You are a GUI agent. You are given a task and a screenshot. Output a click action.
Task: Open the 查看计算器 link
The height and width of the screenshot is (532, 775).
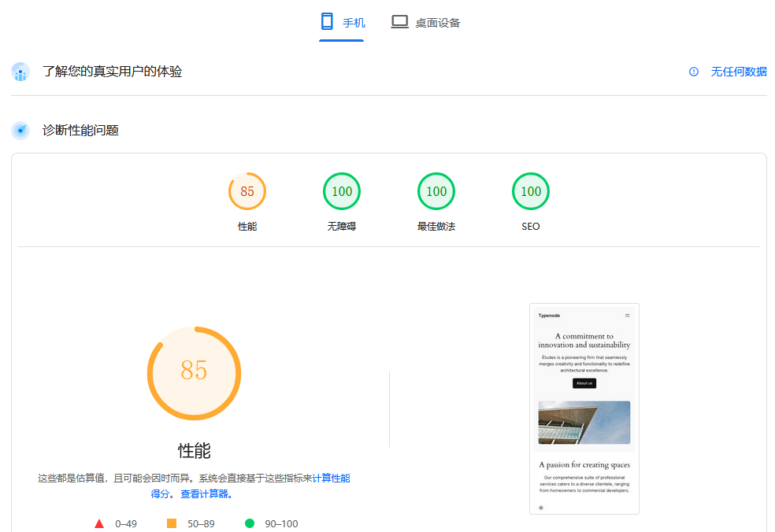pyautogui.click(x=206, y=494)
